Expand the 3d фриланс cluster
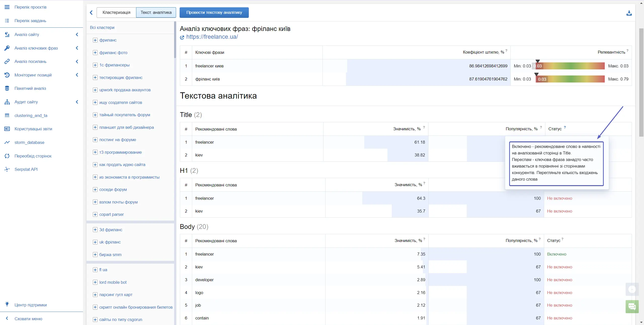 pos(95,230)
